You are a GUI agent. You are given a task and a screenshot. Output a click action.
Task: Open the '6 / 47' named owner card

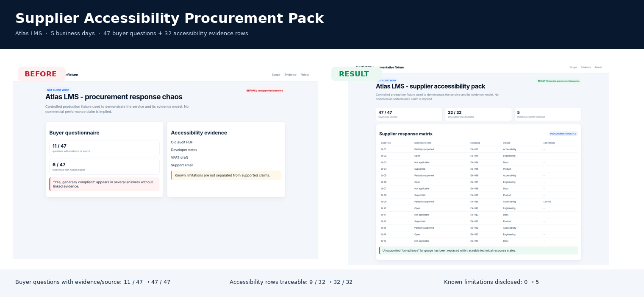point(104,167)
